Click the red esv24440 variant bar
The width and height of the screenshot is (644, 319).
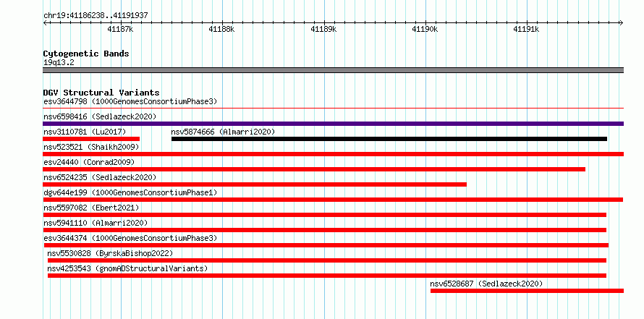(x=314, y=169)
